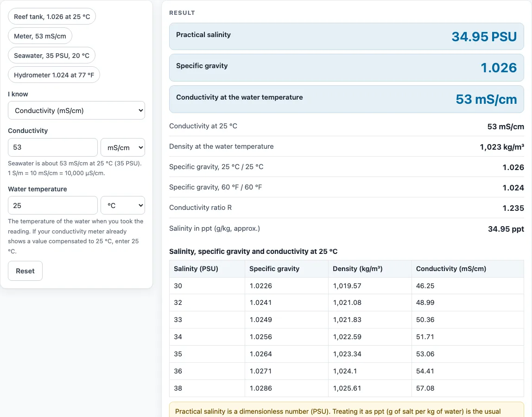Image resolution: width=532 pixels, height=417 pixels.
Task: Click conductivity cell 48.99
Action: (x=468, y=303)
